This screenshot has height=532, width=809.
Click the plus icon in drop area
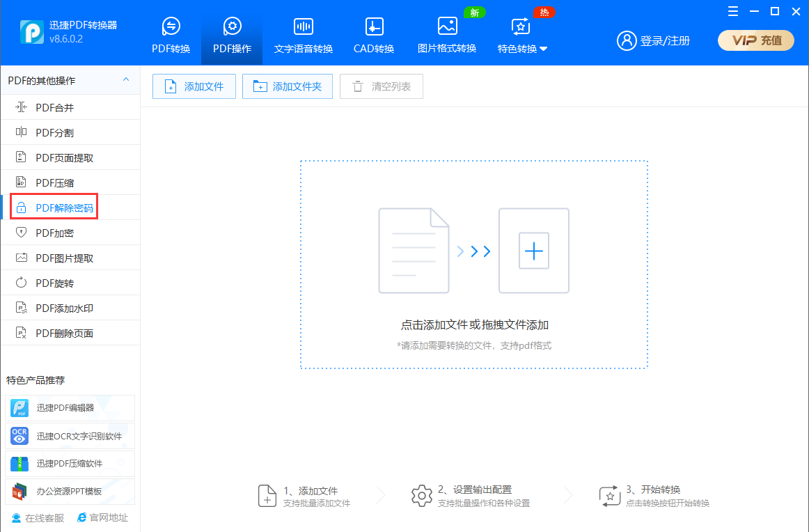(533, 251)
